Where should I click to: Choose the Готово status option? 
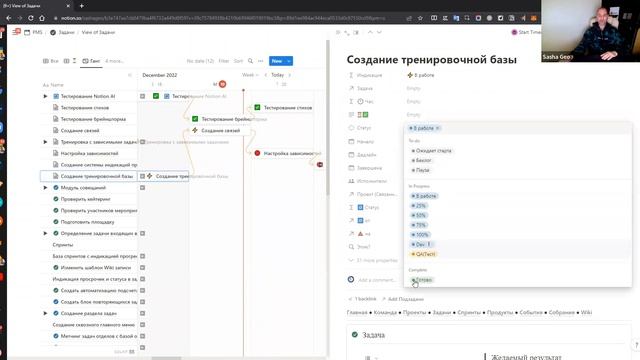(x=422, y=280)
